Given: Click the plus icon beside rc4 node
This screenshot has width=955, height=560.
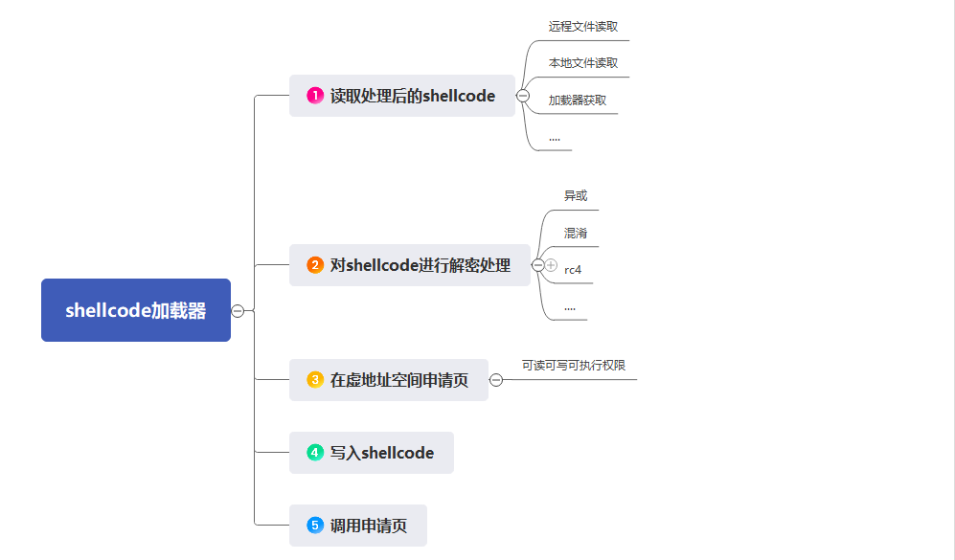Looking at the screenshot, I should click(x=551, y=265).
